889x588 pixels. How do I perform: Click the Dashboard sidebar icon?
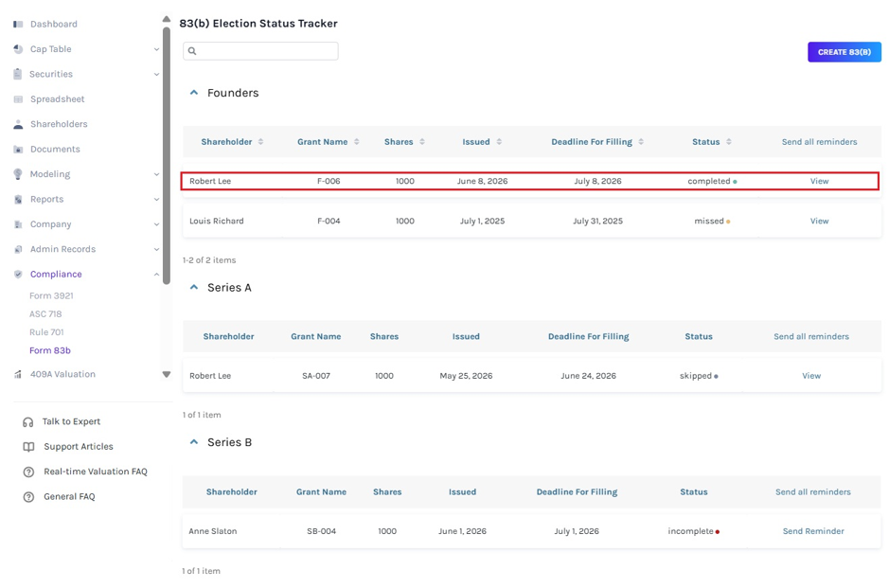(18, 25)
